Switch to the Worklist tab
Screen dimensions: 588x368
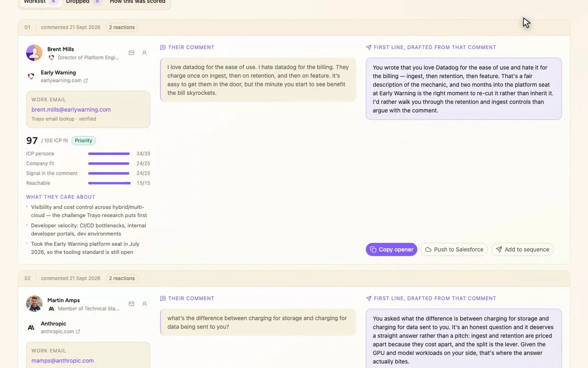click(41, 2)
